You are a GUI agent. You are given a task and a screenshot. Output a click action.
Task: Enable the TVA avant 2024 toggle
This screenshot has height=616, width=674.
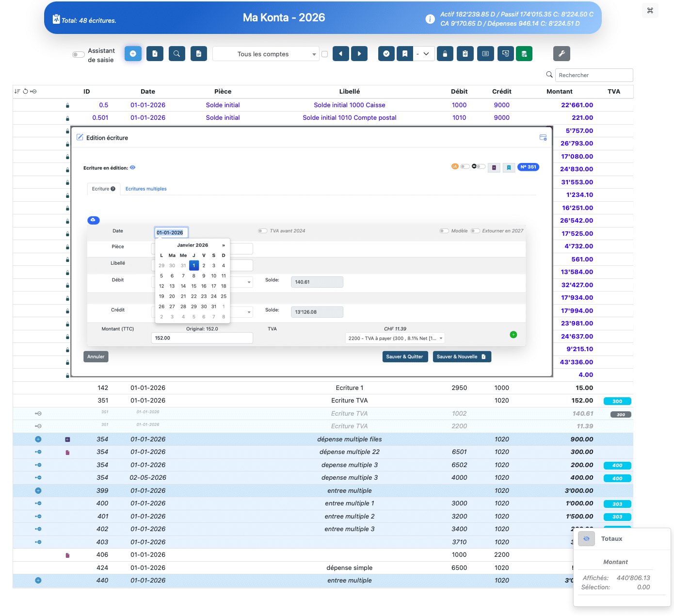click(x=262, y=231)
